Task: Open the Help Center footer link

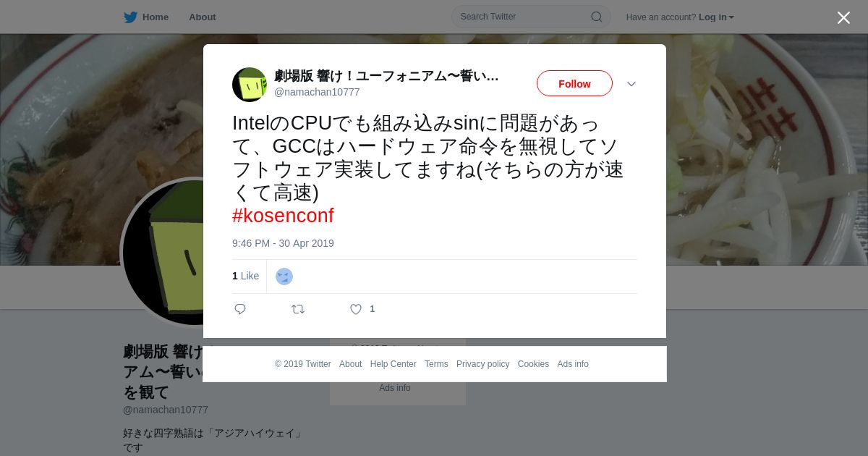Action: (x=393, y=364)
